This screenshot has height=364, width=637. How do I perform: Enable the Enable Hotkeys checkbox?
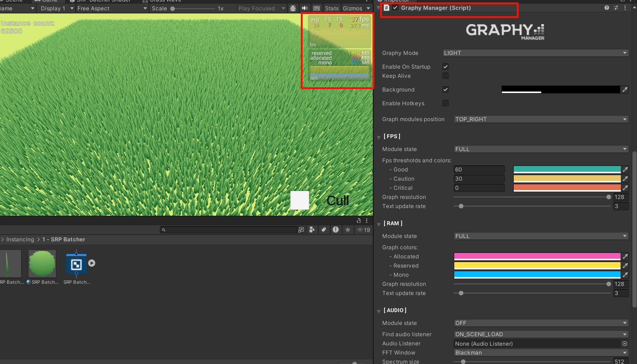click(445, 103)
